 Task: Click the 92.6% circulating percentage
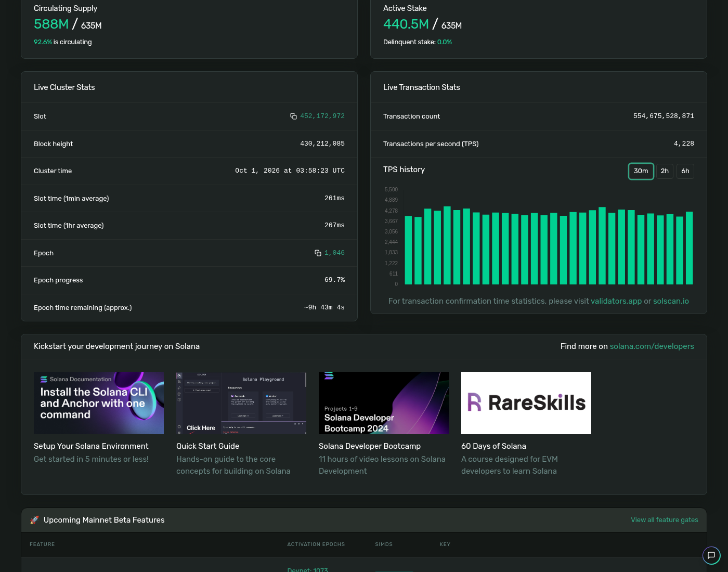(x=43, y=42)
